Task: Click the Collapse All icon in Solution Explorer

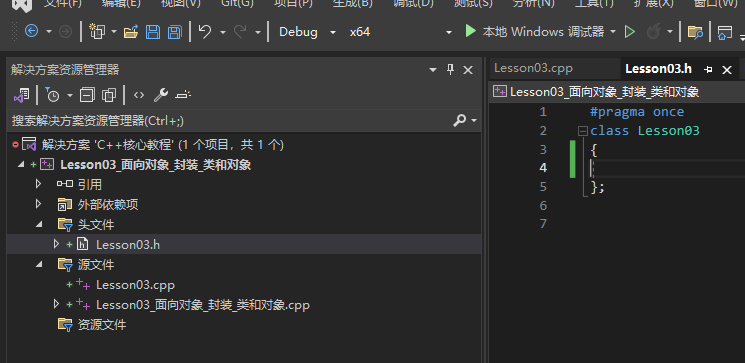Action: [x=87, y=96]
